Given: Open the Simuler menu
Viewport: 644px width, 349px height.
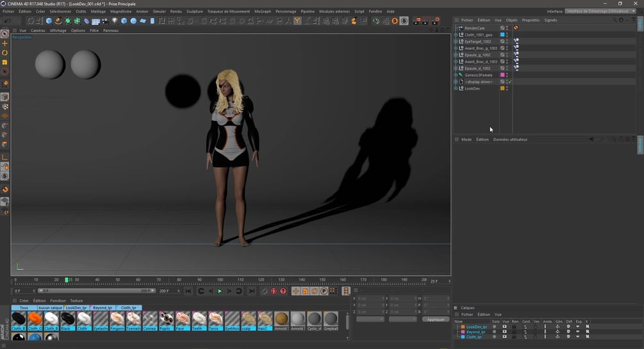Looking at the screenshot, I should coord(159,12).
